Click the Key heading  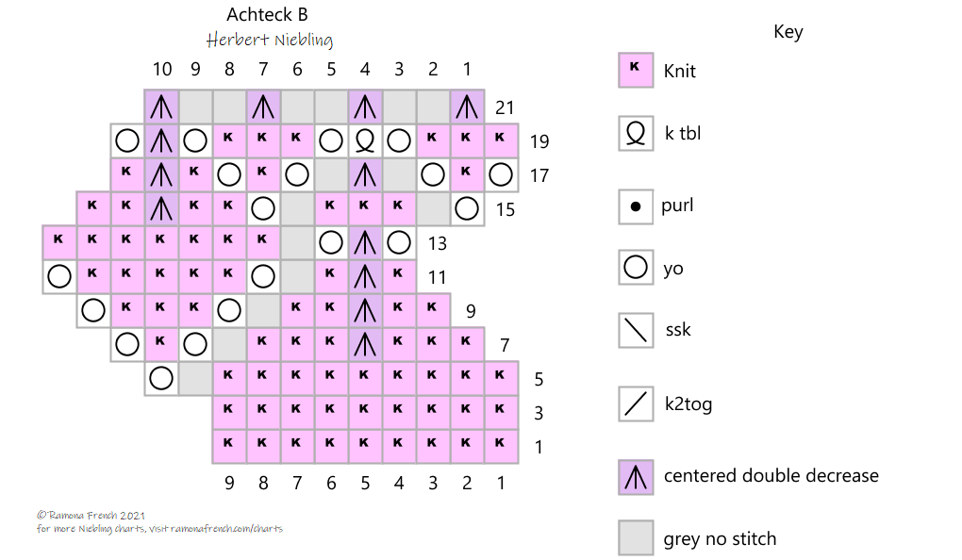click(788, 31)
